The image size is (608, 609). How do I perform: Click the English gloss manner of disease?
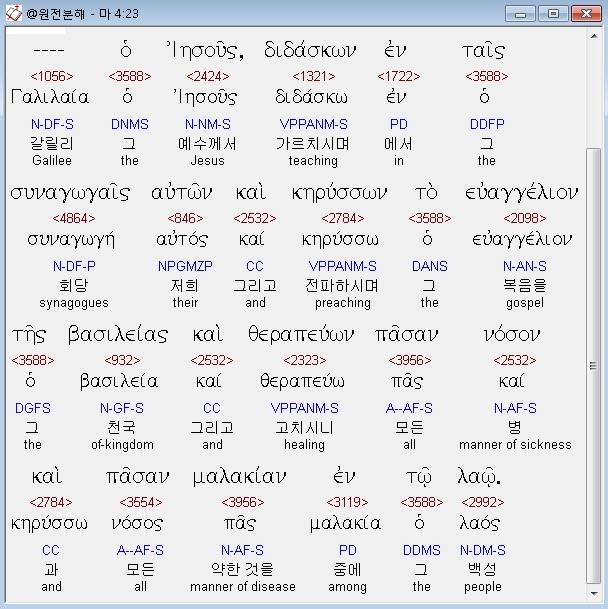click(x=243, y=586)
